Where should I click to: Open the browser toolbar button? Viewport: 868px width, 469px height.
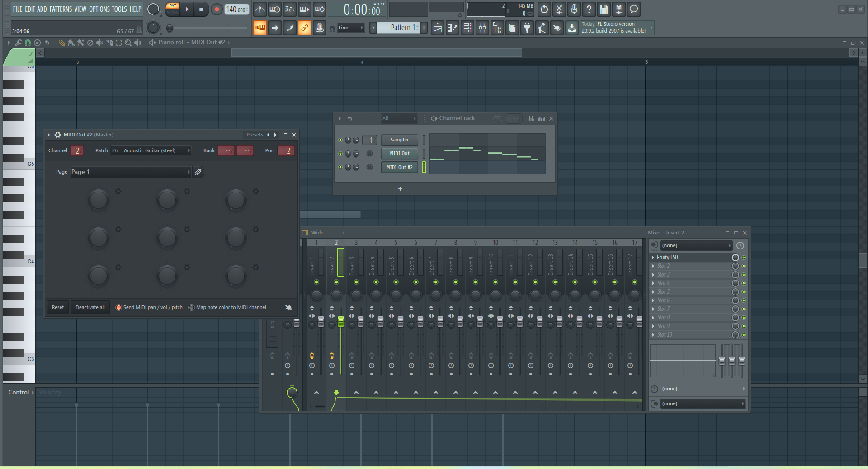pyautogui.click(x=497, y=28)
